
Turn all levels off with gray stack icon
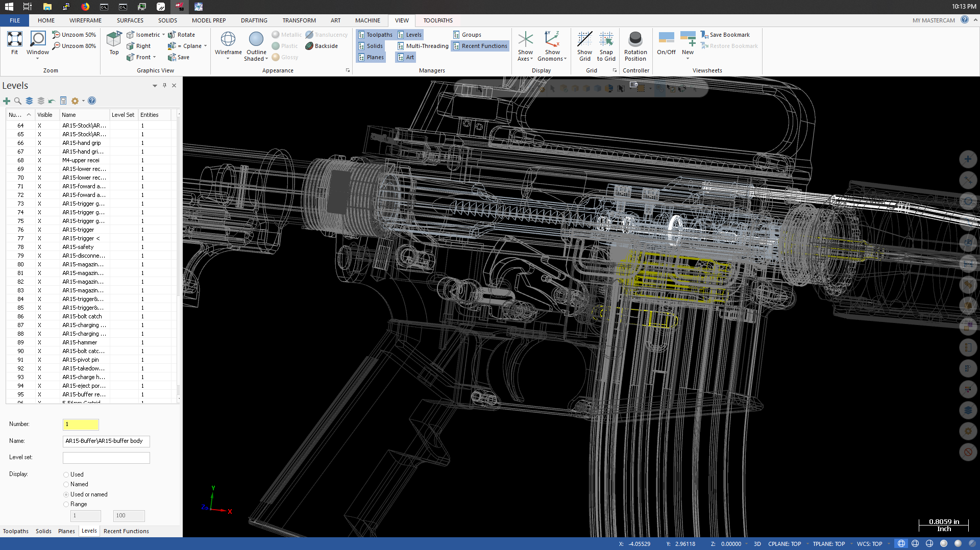click(41, 101)
